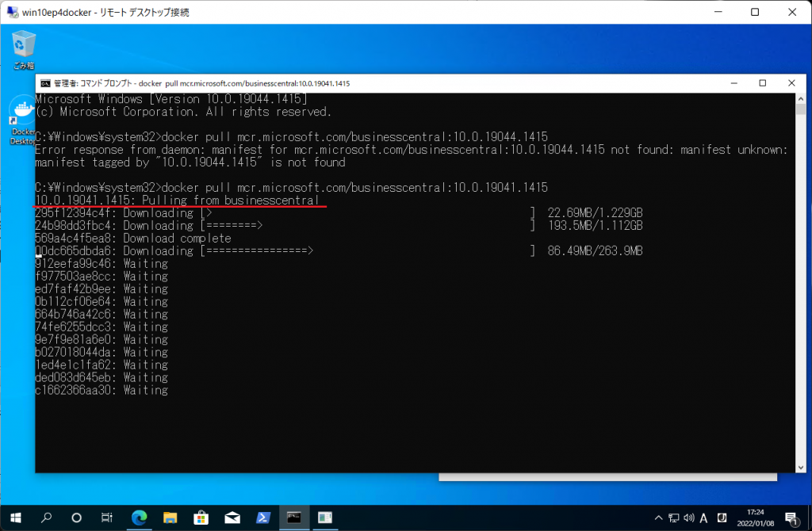The height and width of the screenshot is (531, 812).
Task: Show hidden system tray icons
Action: tap(658, 518)
